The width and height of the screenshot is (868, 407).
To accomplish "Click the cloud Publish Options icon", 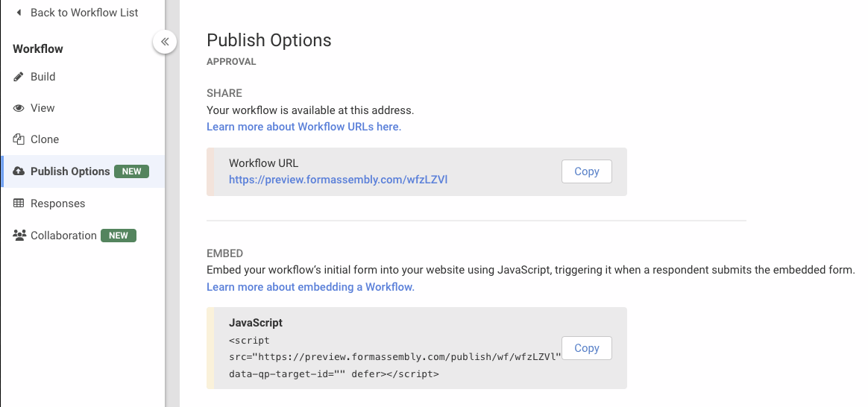I will pyautogui.click(x=19, y=171).
